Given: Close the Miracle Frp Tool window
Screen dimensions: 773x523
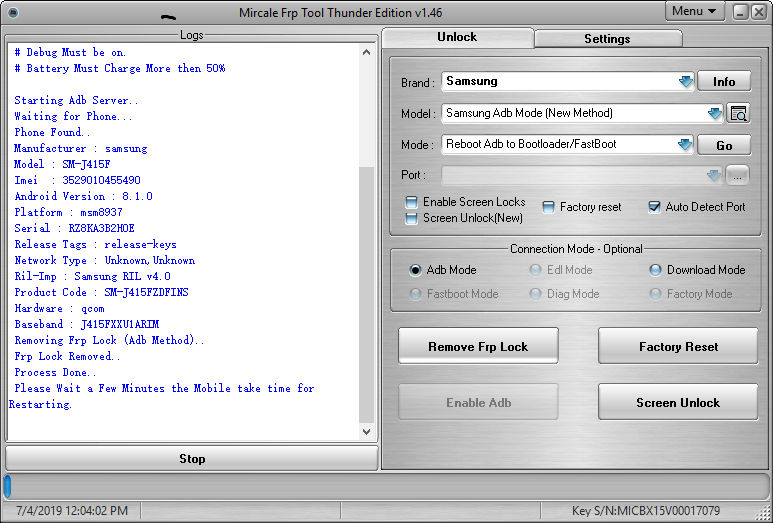Looking at the screenshot, I should click(x=758, y=12).
